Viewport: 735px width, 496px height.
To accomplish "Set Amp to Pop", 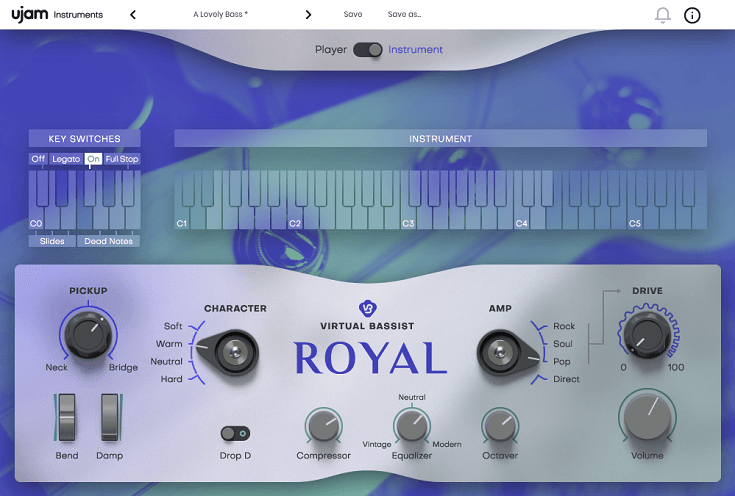I will (562, 361).
